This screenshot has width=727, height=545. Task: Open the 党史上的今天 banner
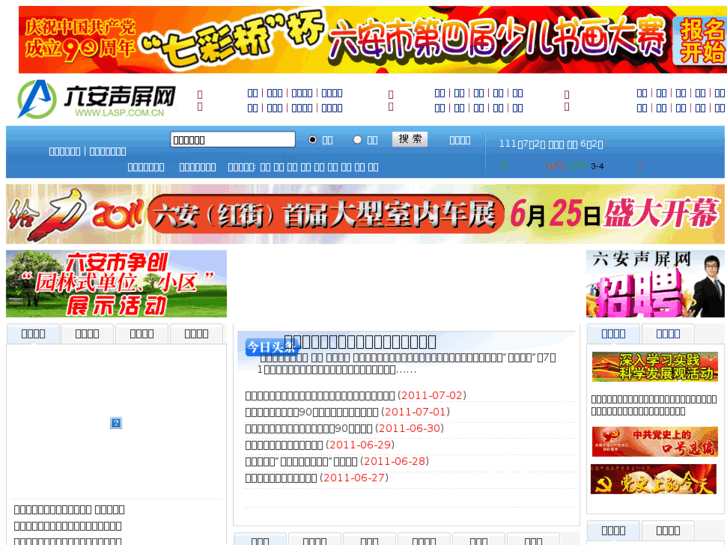click(654, 479)
